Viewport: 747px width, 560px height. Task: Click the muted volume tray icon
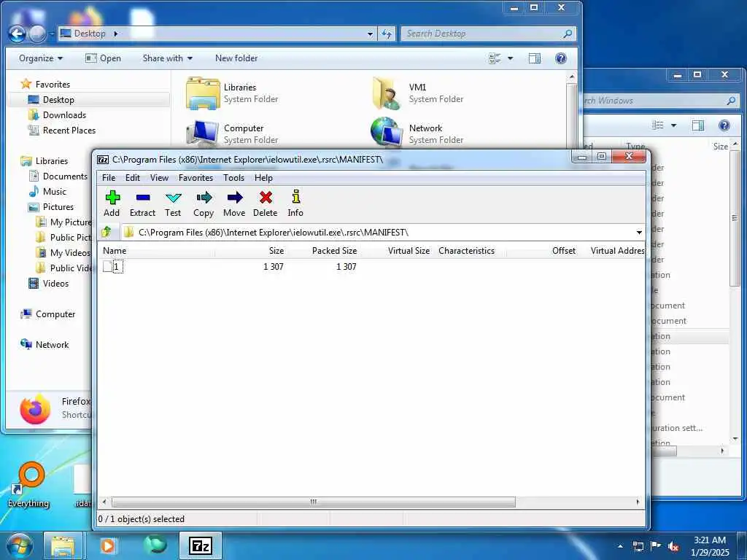(x=673, y=547)
